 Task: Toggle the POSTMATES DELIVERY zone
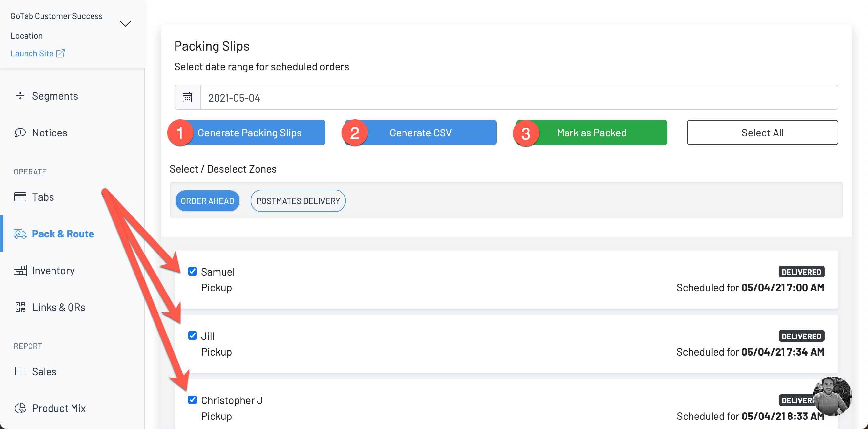pyautogui.click(x=298, y=201)
